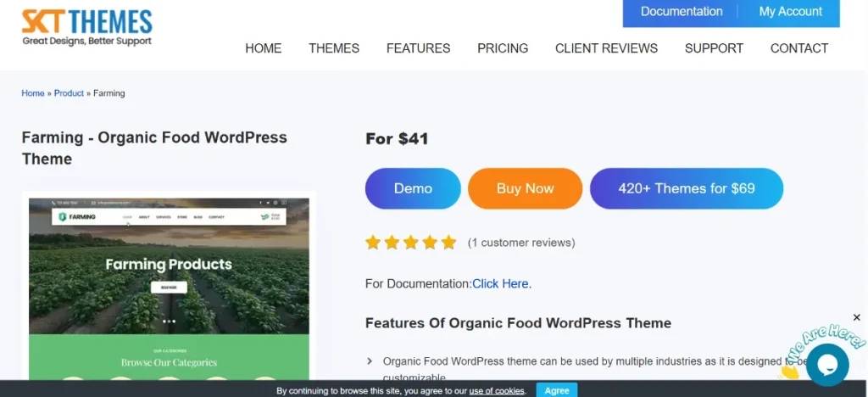This screenshot has height=397, width=868.
Task: Click the Product breadcrumb link
Action: [70, 93]
